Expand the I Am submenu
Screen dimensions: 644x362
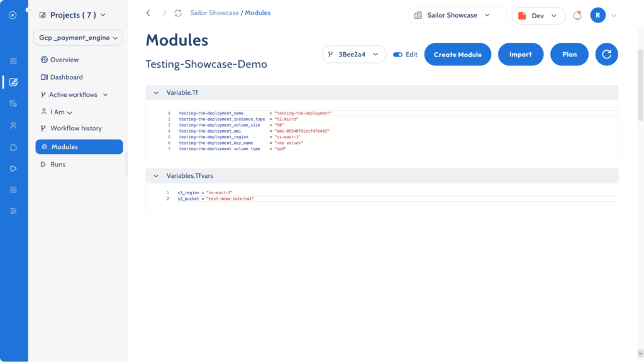[70, 112]
